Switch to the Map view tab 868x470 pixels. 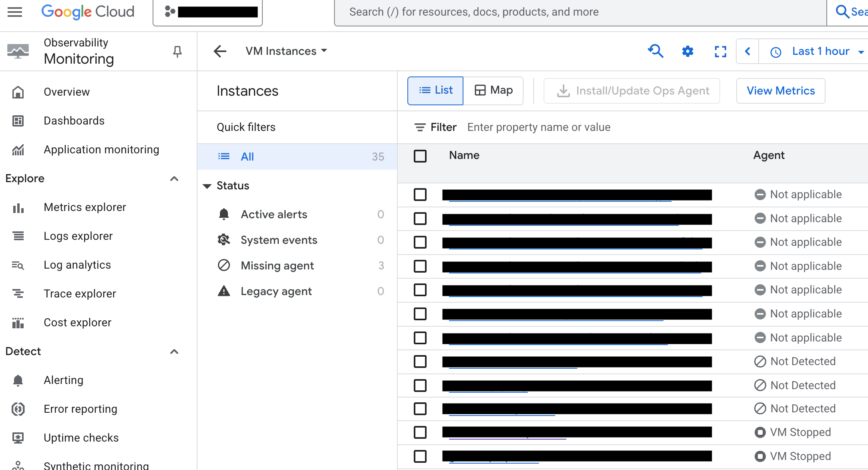(x=493, y=90)
